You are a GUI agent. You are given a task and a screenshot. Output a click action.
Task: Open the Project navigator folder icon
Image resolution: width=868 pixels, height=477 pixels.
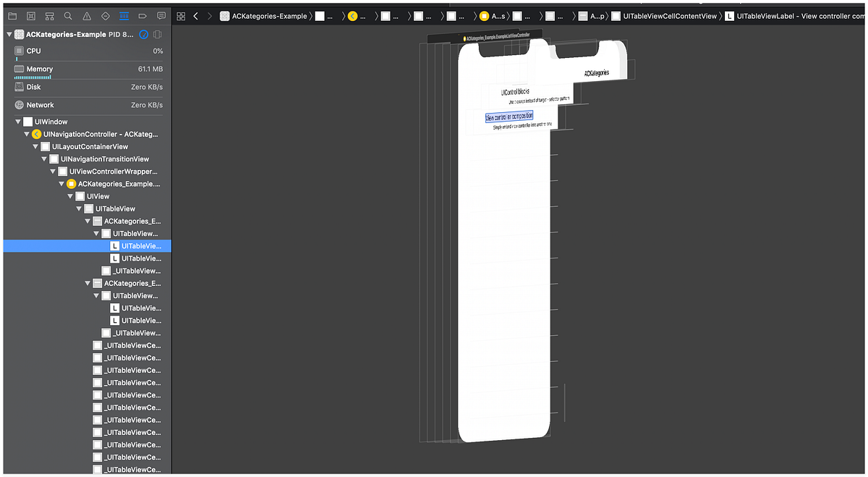pyautogui.click(x=12, y=15)
